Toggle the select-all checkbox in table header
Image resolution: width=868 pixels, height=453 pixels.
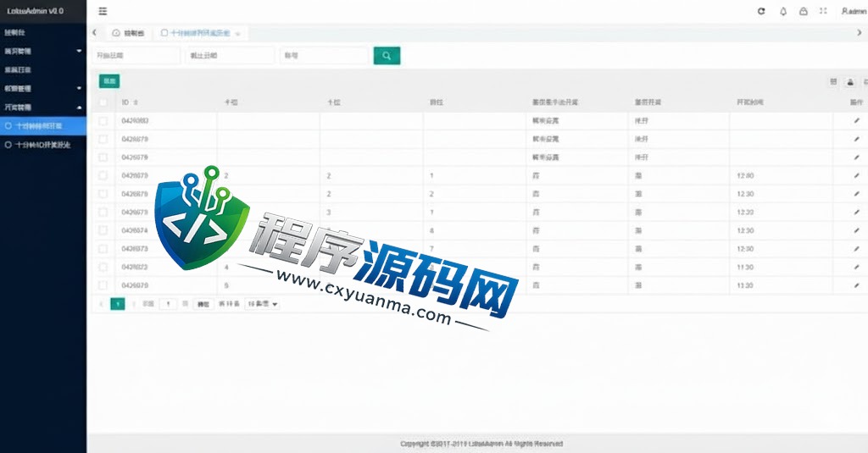point(103,102)
